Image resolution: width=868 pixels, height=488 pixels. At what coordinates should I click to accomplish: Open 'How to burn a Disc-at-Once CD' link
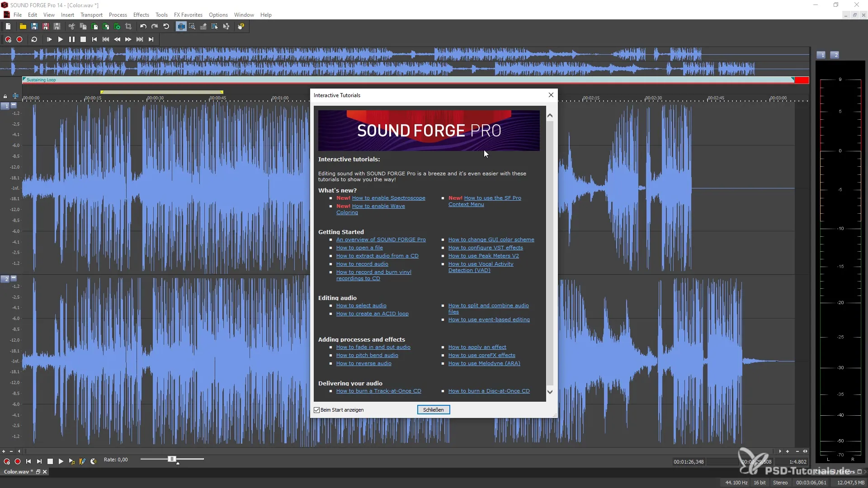[x=489, y=391]
